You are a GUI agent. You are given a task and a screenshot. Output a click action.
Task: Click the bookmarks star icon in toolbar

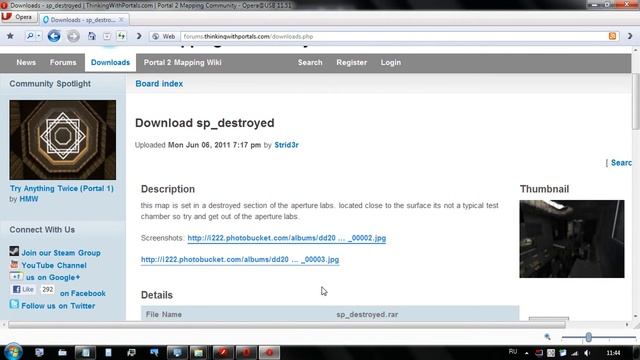(10, 36)
